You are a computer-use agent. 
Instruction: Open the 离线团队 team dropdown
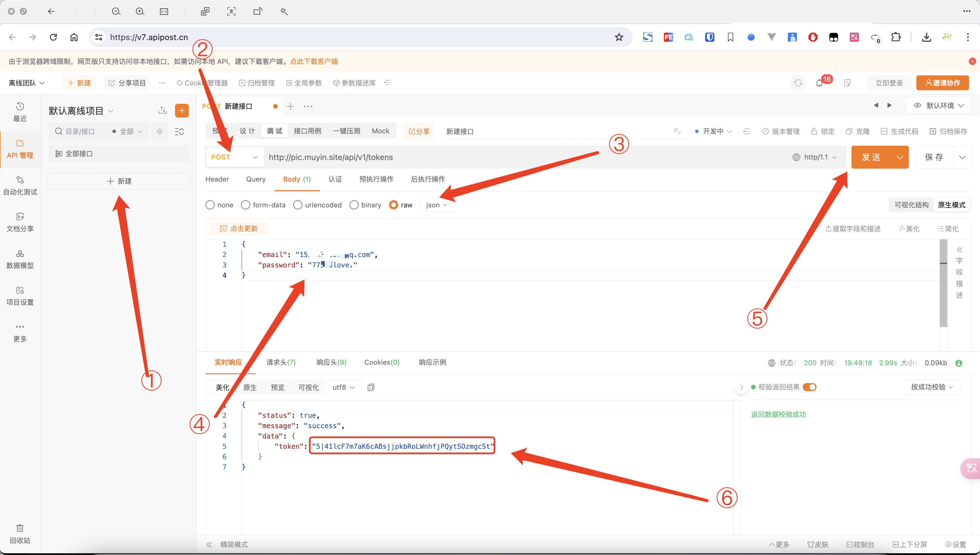[26, 83]
